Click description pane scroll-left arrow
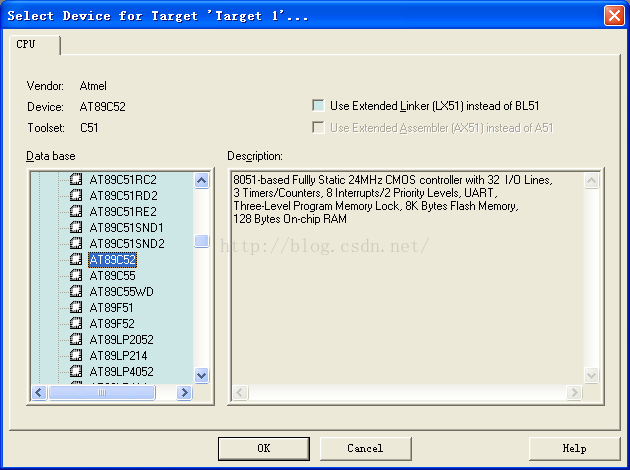630x470 pixels. [240, 392]
